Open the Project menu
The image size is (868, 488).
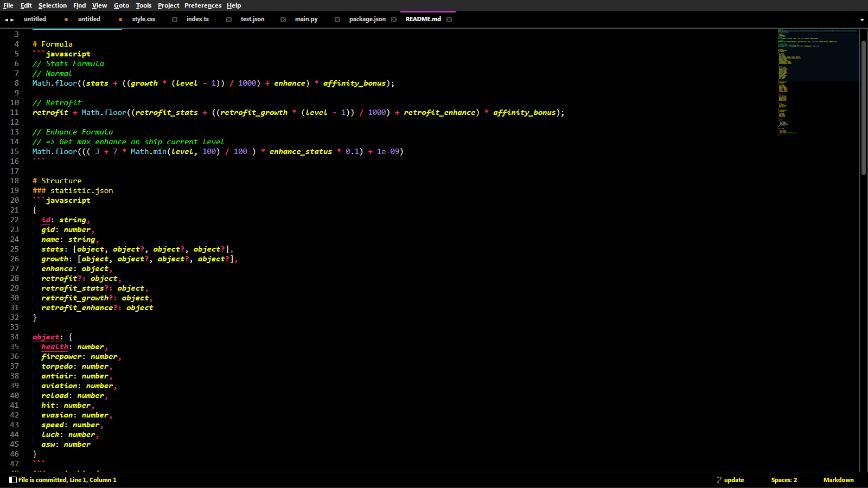click(169, 5)
